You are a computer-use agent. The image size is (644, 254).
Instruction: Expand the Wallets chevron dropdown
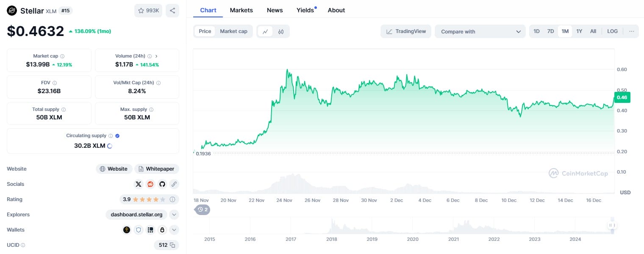click(174, 230)
